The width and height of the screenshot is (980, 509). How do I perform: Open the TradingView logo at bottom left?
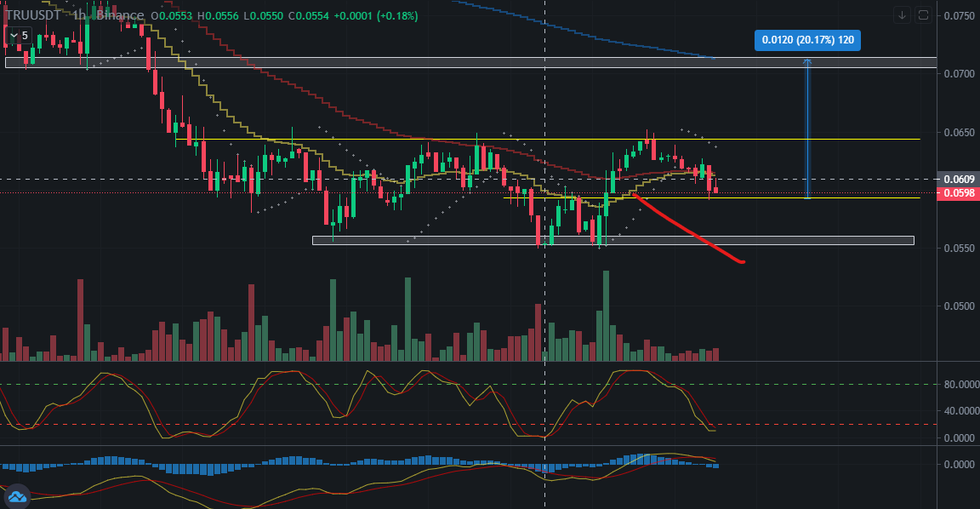tap(17, 496)
